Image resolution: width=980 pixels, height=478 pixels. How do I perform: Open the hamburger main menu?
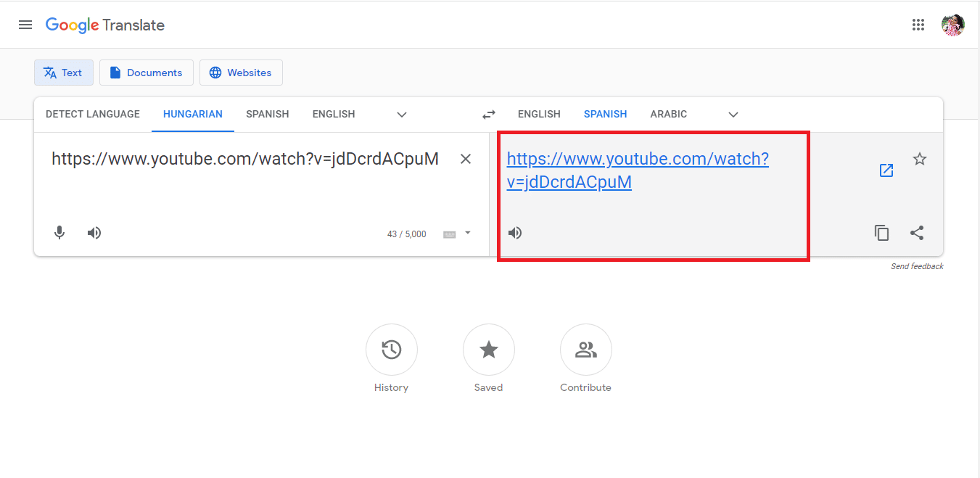[x=25, y=25]
